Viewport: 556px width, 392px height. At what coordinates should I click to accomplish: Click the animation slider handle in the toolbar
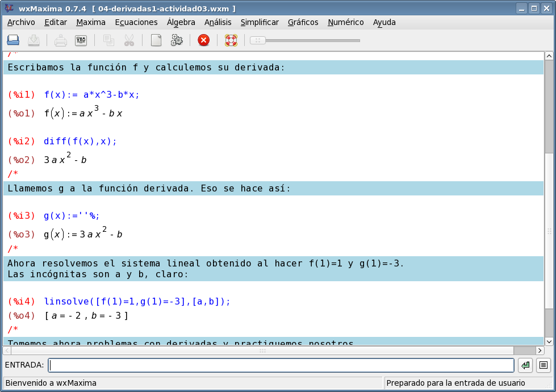[257, 40]
